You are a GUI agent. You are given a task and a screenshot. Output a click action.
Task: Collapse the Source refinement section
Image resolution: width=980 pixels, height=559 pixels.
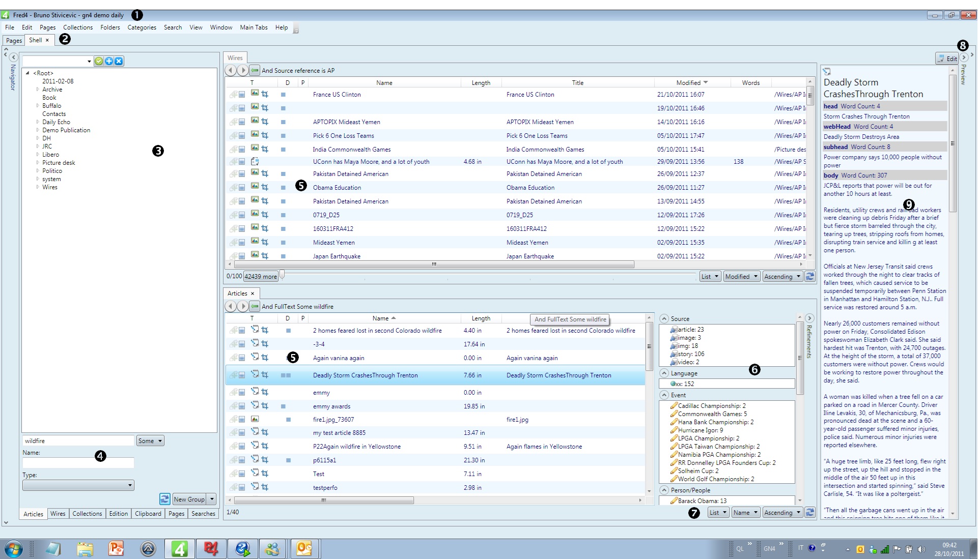point(664,319)
